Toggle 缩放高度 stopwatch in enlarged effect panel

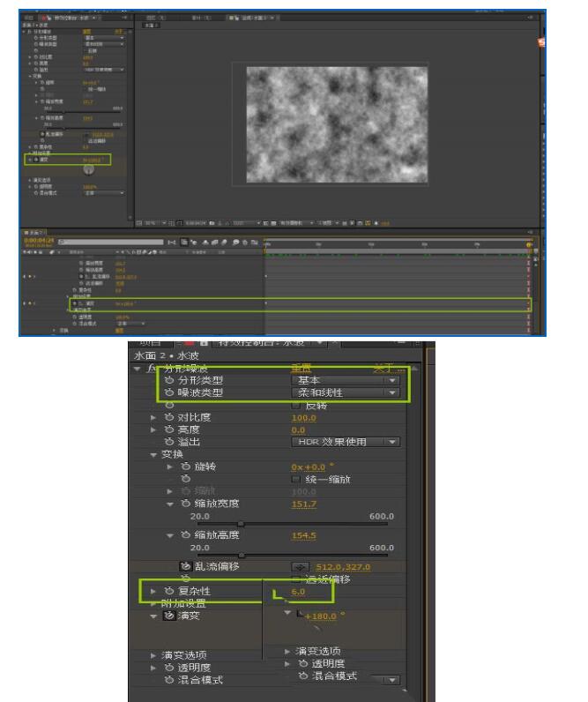click(x=186, y=535)
